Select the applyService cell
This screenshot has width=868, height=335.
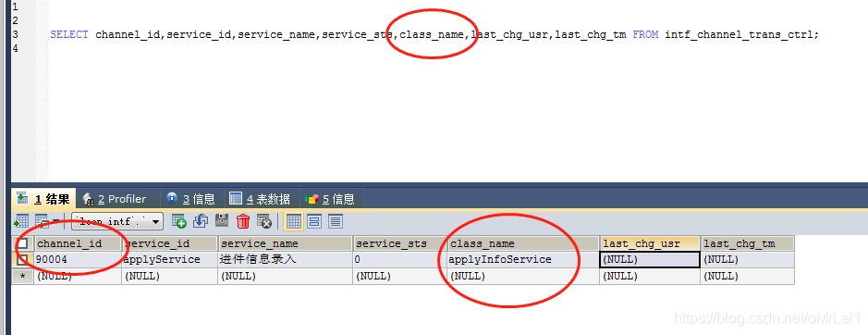tap(170, 259)
